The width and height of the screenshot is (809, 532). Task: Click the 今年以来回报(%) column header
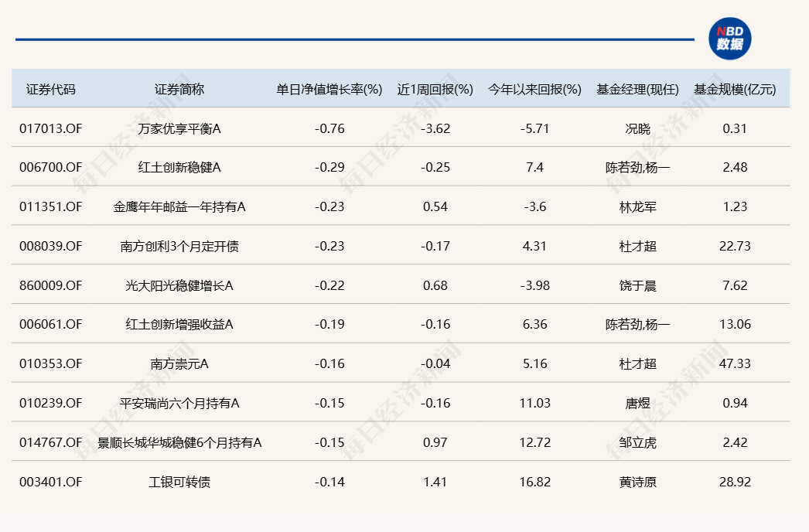(x=534, y=89)
